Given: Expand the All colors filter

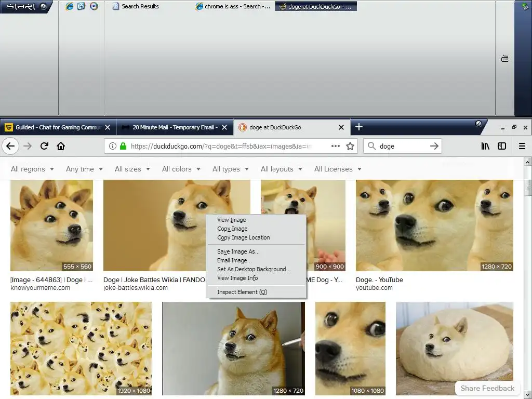Looking at the screenshot, I should [181, 169].
